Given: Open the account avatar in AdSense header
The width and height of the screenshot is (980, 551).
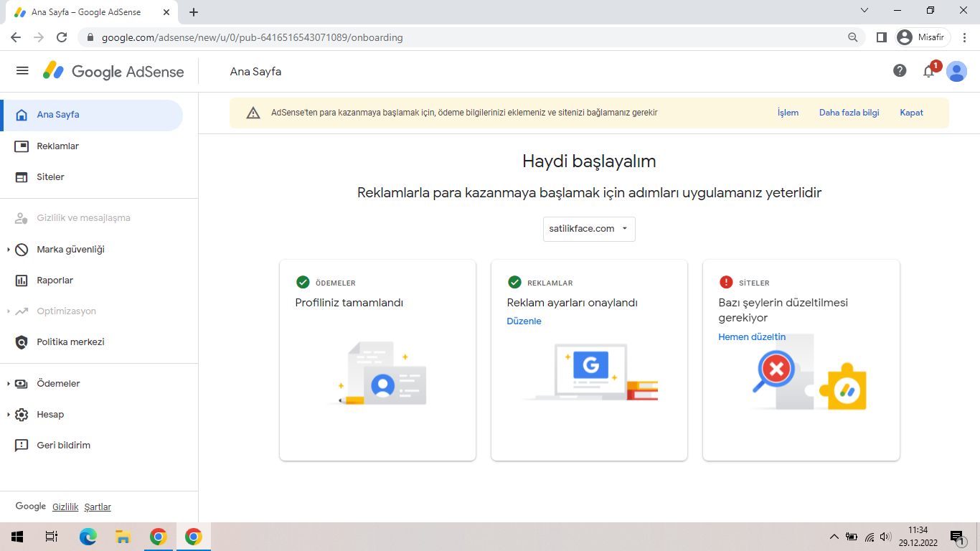Looking at the screenshot, I should (x=956, y=71).
